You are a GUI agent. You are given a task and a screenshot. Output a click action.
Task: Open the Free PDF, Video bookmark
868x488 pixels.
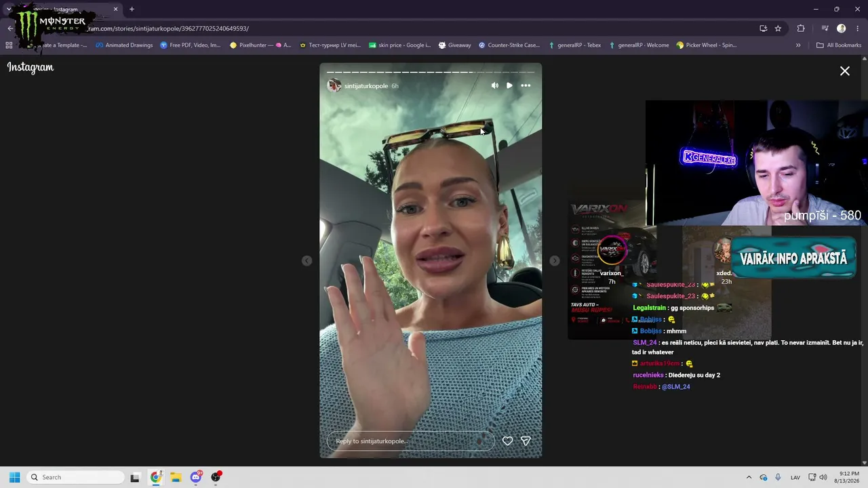pos(191,45)
